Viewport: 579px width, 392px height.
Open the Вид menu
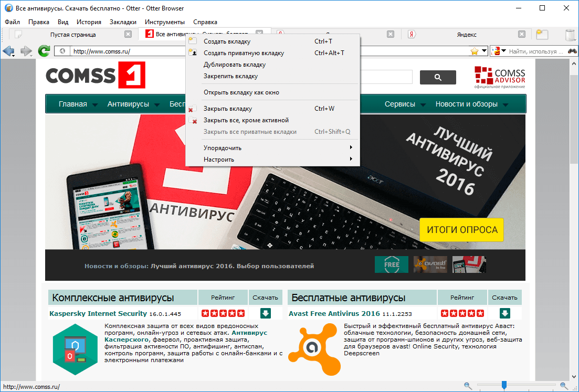point(63,22)
